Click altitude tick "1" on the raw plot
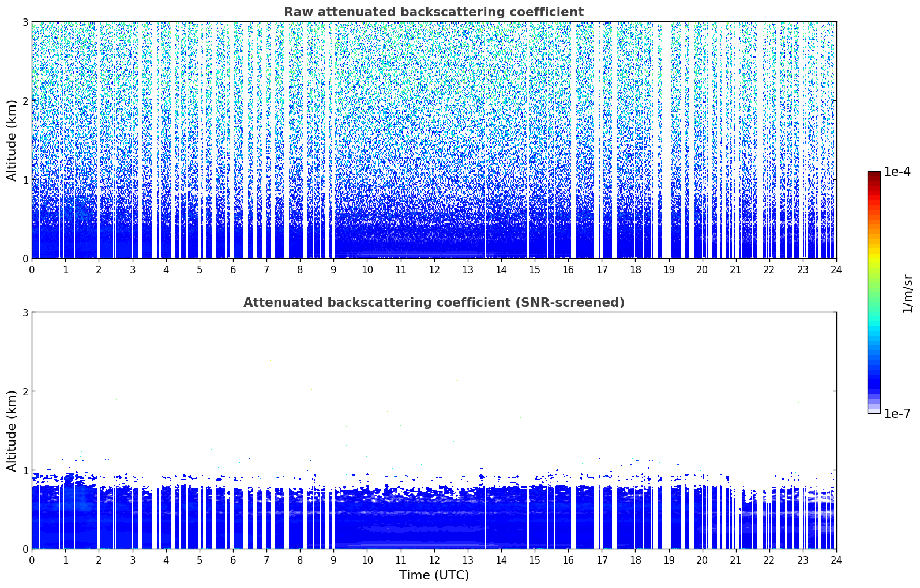Screen dimensions: 920x588 pyautogui.click(x=25, y=180)
